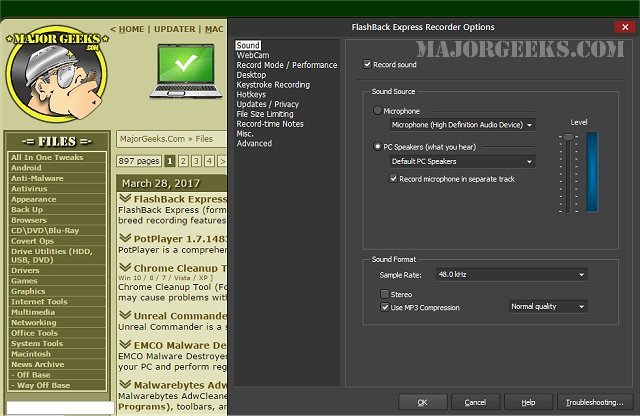Open the Normal quality dropdown
Viewport: 640px width, 416px height.
pos(546,307)
